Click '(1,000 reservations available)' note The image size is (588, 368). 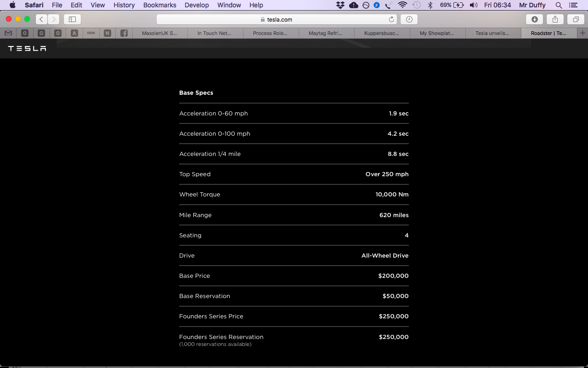tap(215, 344)
